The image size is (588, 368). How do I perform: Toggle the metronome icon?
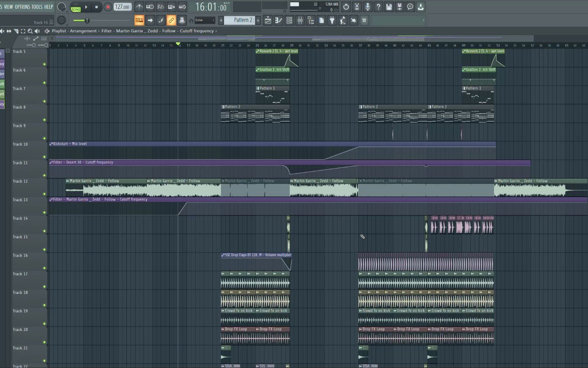(139, 7)
